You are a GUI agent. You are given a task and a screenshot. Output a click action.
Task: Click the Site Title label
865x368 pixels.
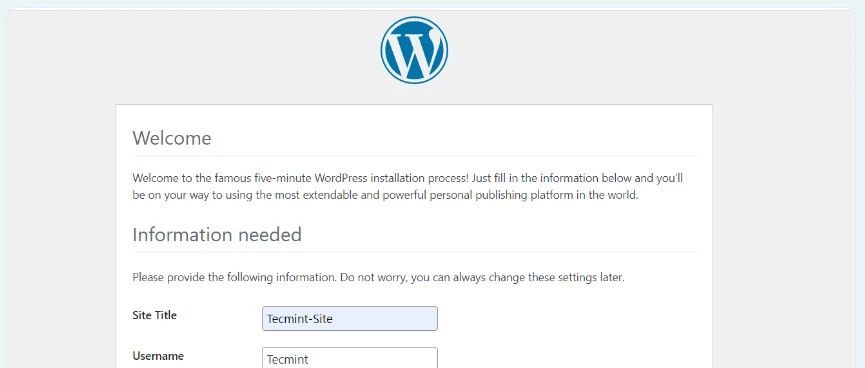click(x=154, y=315)
